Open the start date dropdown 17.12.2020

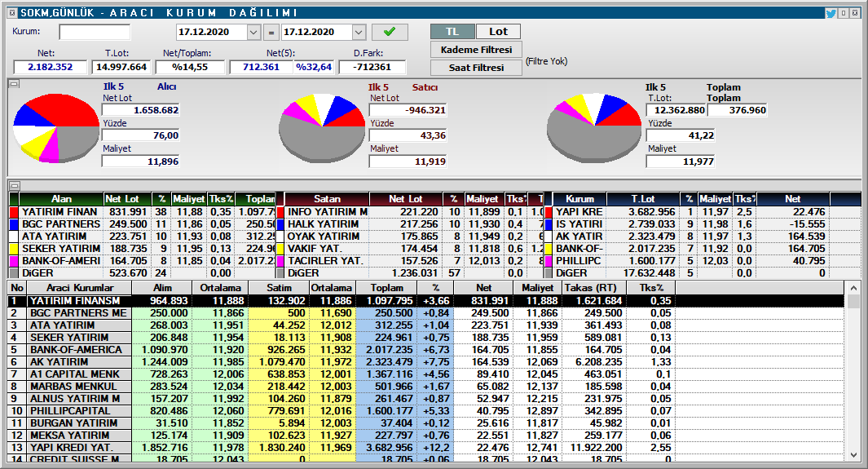click(x=253, y=32)
